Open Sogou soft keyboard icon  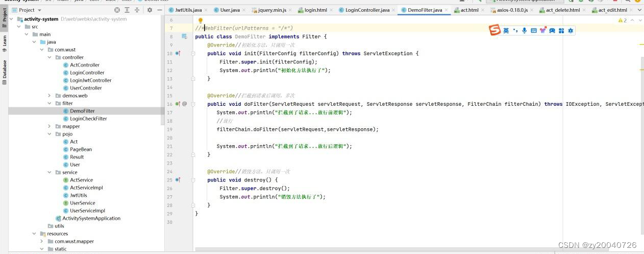pos(533,31)
